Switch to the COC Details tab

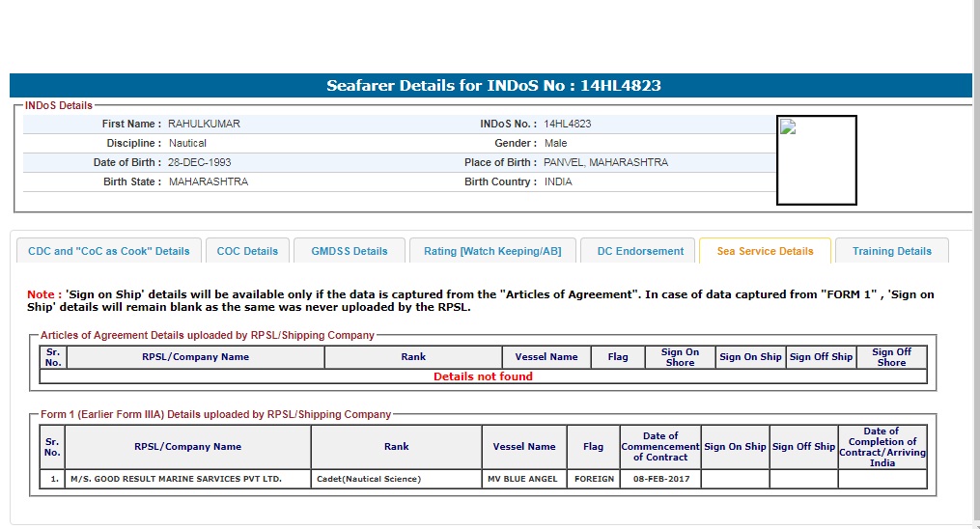247,251
